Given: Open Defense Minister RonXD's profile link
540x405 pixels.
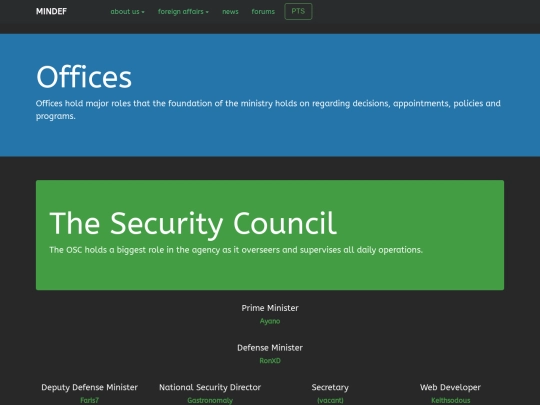Looking at the screenshot, I should [x=270, y=361].
